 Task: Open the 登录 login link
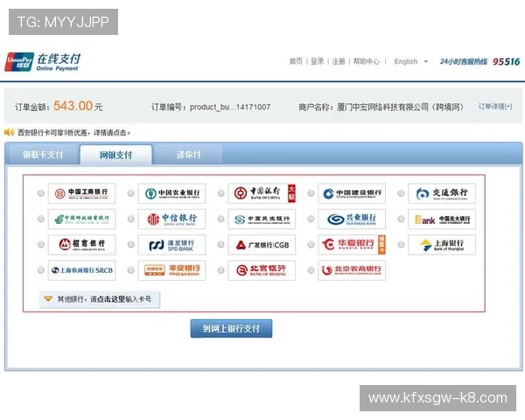tap(317, 61)
